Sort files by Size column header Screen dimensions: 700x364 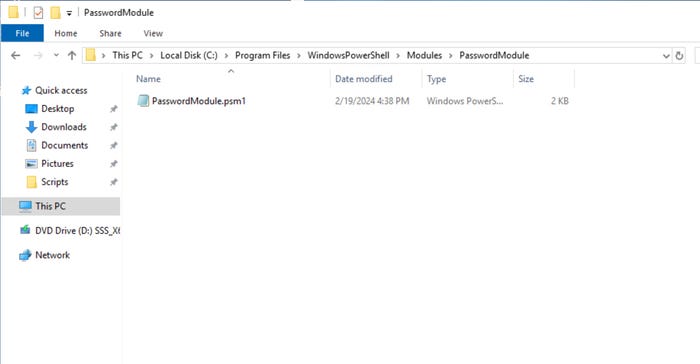[x=526, y=79]
